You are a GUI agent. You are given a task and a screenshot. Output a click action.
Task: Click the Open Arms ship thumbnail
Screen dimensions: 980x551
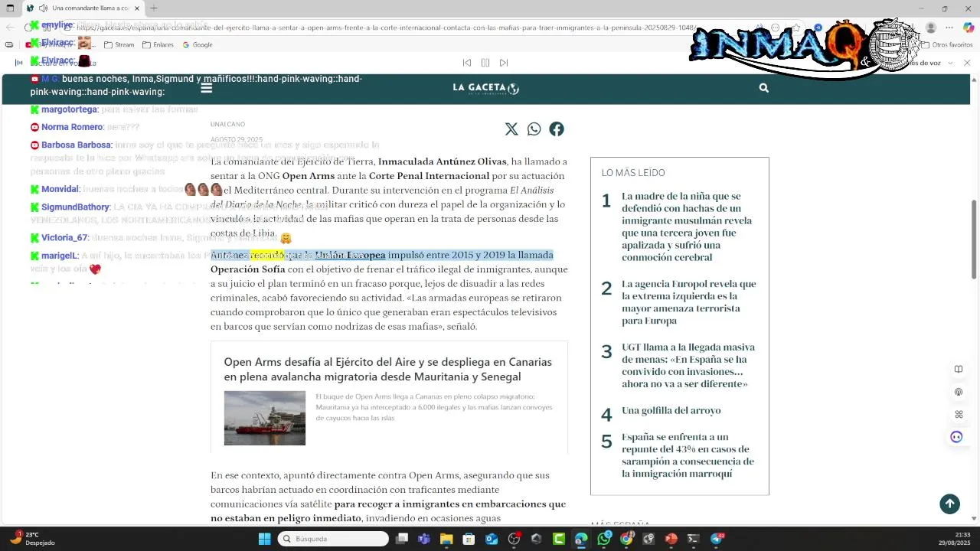[264, 418]
